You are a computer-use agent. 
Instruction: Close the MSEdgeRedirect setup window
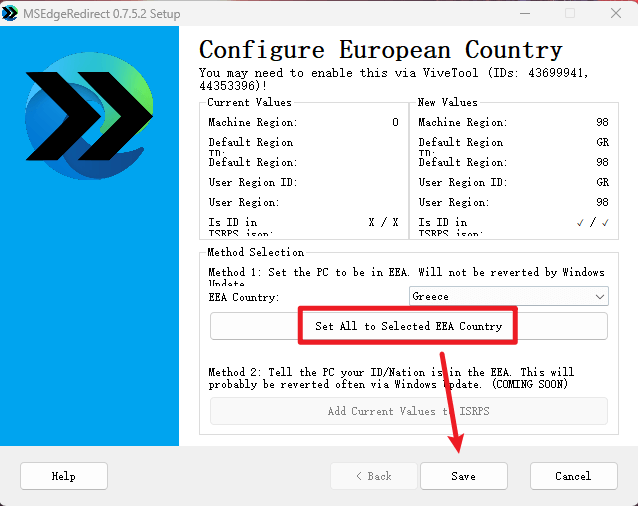616,12
